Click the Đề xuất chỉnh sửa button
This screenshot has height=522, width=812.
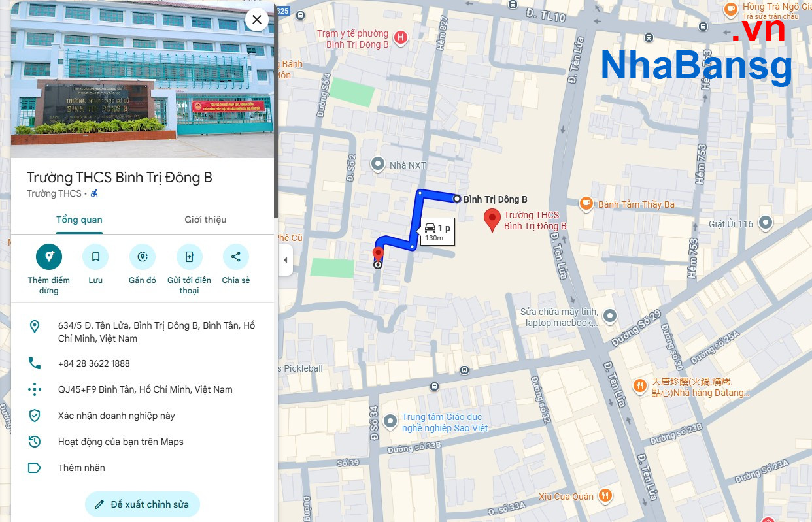(x=142, y=504)
